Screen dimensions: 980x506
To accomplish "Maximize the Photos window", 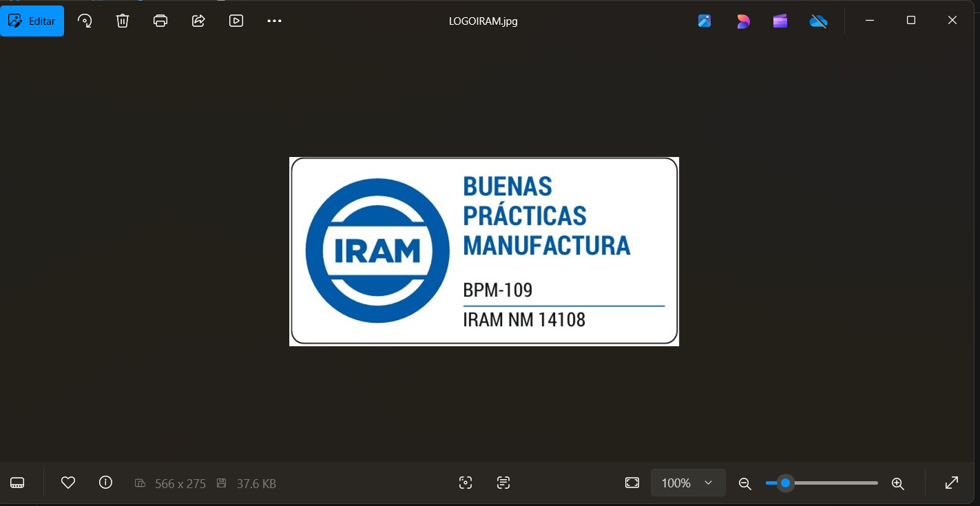I will (911, 21).
